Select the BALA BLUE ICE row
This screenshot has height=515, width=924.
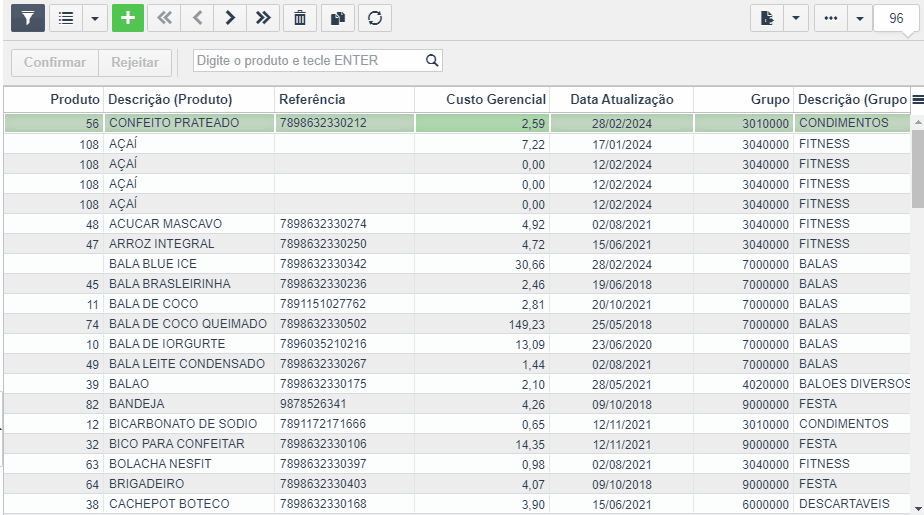click(x=457, y=264)
